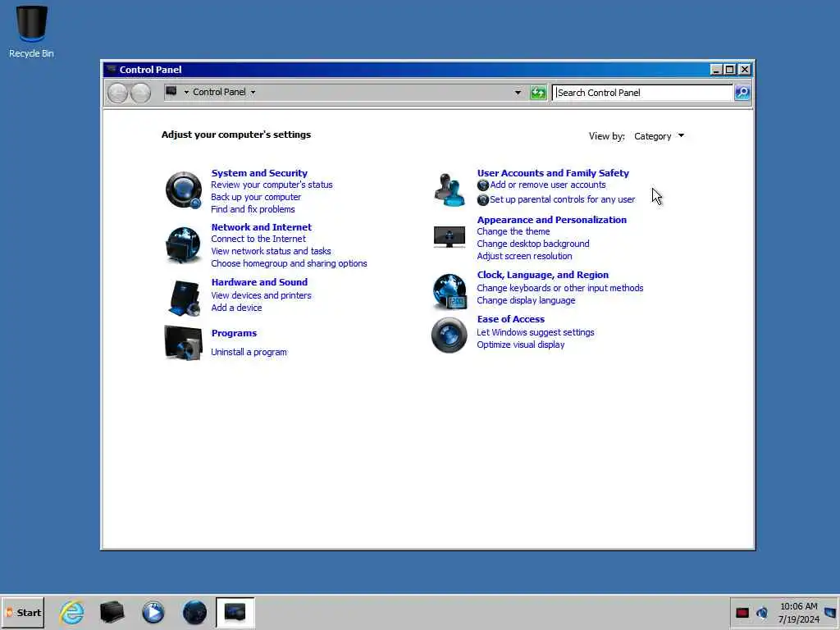The image size is (840, 630).
Task: Open the Hardware and Sound icon
Action: pyautogui.click(x=184, y=298)
